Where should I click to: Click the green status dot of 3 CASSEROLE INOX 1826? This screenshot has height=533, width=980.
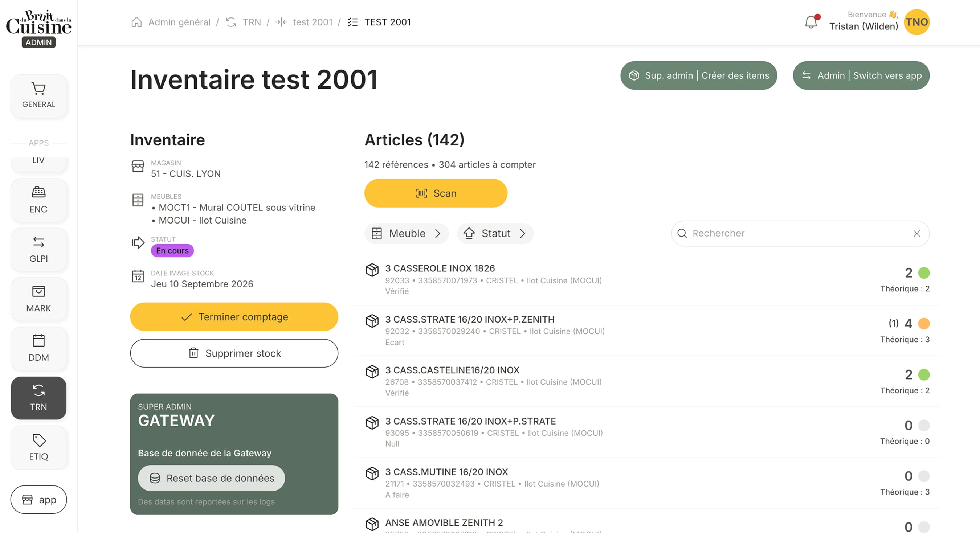(924, 272)
